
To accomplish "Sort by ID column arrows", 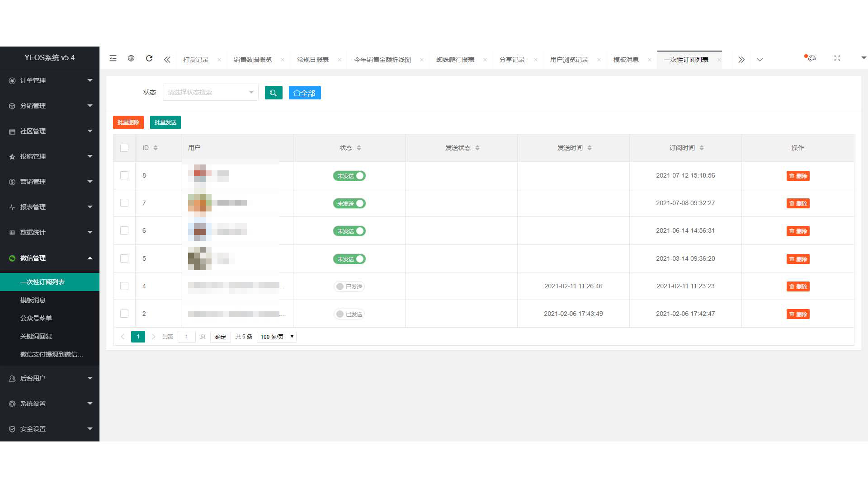I will (x=156, y=148).
